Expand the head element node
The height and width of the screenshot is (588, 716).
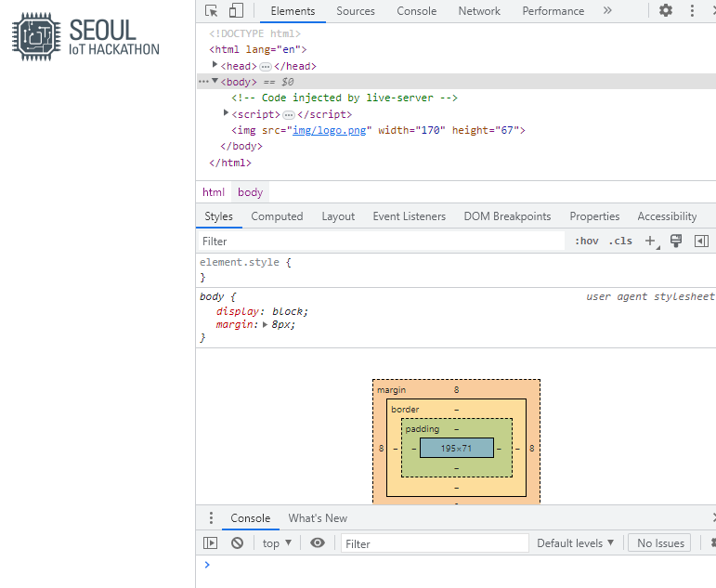[215, 65]
